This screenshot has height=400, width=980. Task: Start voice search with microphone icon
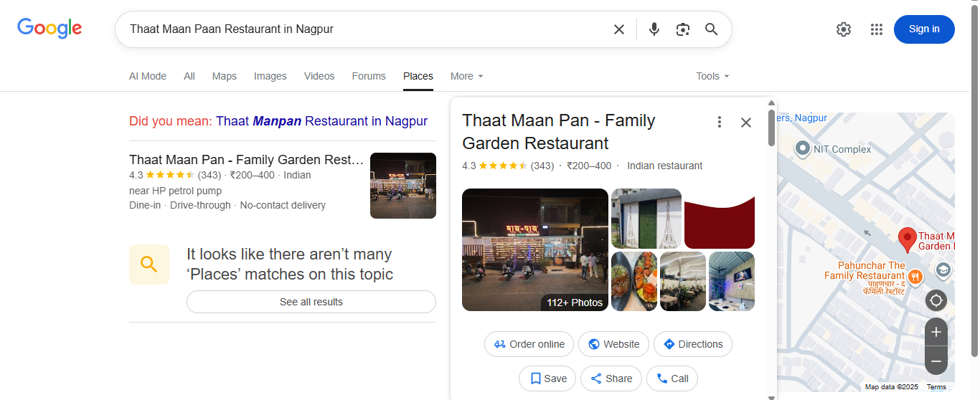pos(654,29)
